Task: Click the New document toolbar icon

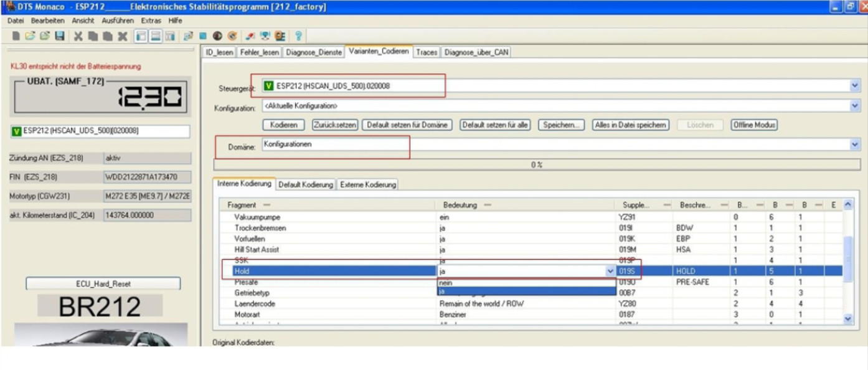Action: click(x=16, y=36)
